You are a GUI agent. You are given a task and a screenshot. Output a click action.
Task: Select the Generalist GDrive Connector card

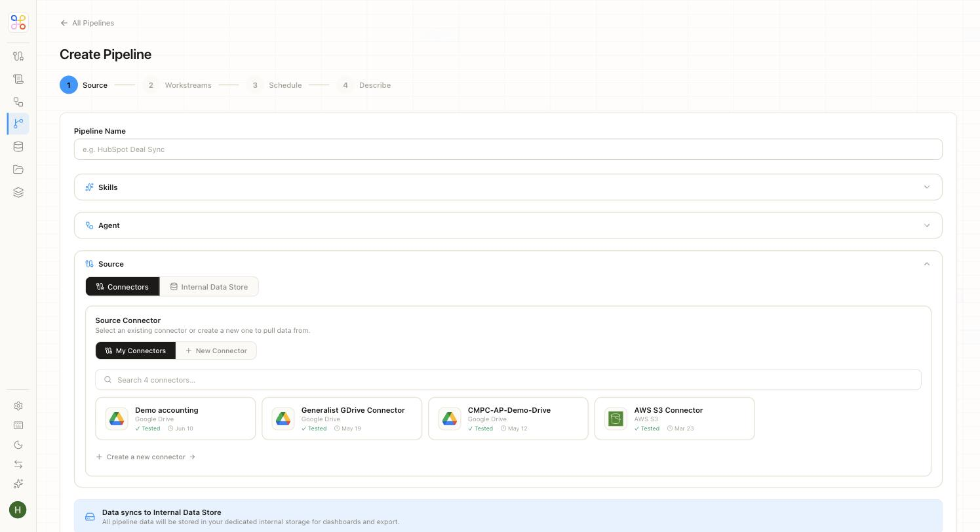point(342,419)
